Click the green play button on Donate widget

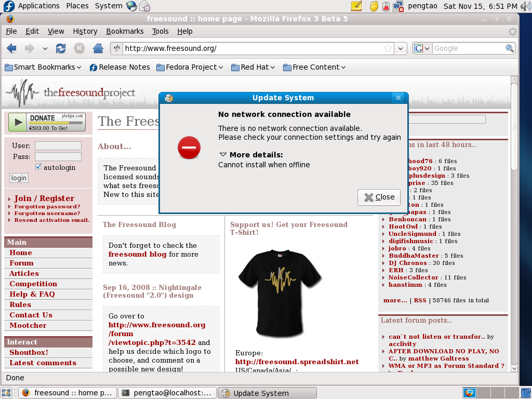tap(17, 122)
